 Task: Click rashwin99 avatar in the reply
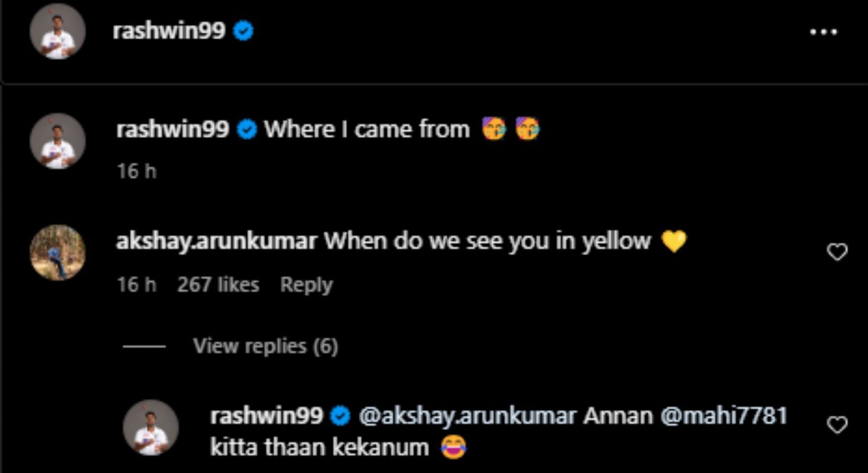point(151,427)
